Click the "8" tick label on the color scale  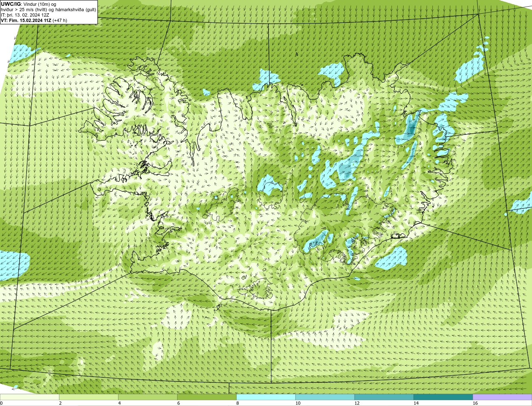pyautogui.click(x=237, y=403)
